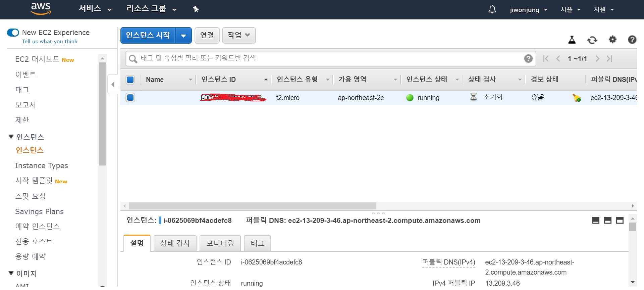Image resolution: width=644 pixels, height=290 pixels.
Task: Open the 서울 region selector
Action: 570,9
